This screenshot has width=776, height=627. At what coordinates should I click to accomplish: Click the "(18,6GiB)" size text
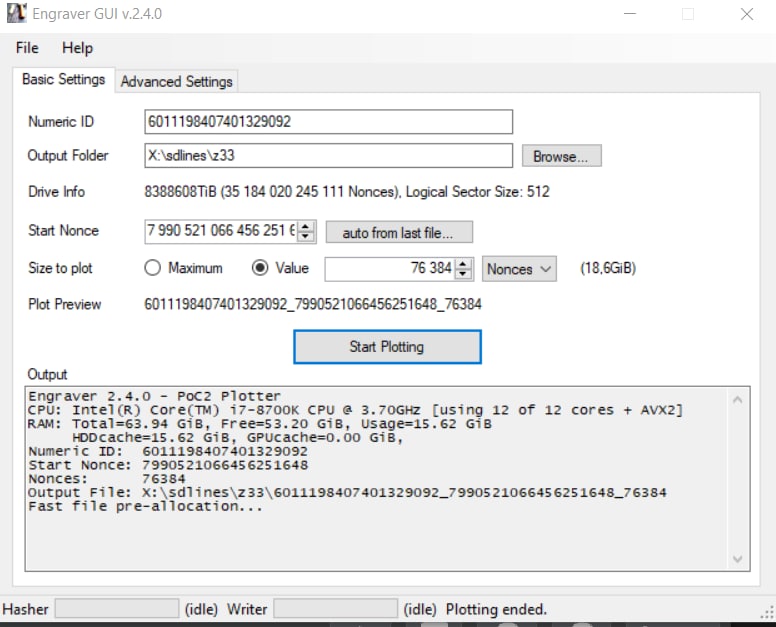pos(608,268)
